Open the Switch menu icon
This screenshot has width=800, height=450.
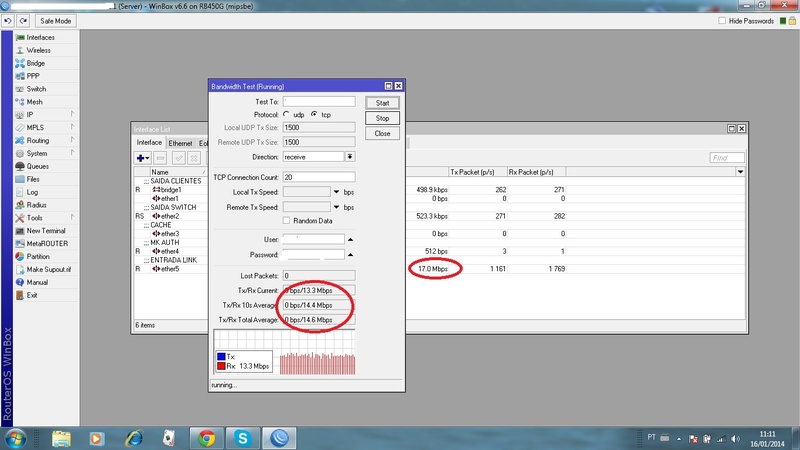[x=20, y=89]
